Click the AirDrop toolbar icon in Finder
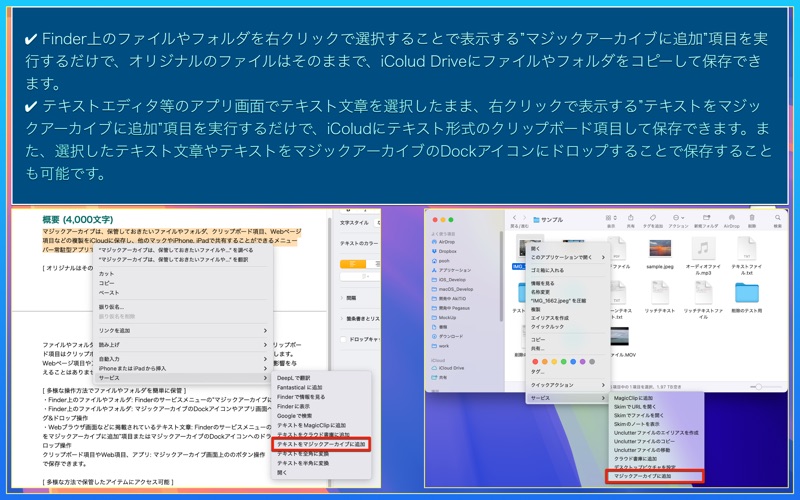800x500 pixels. pos(731,218)
